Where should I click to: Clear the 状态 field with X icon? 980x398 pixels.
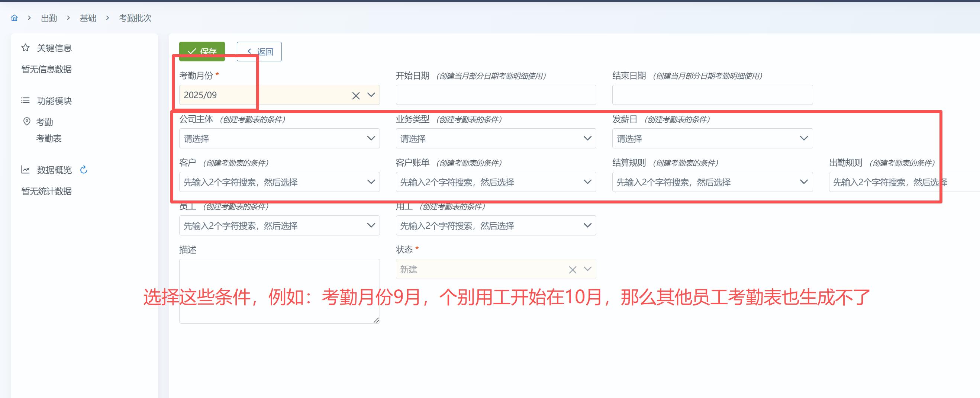click(572, 270)
